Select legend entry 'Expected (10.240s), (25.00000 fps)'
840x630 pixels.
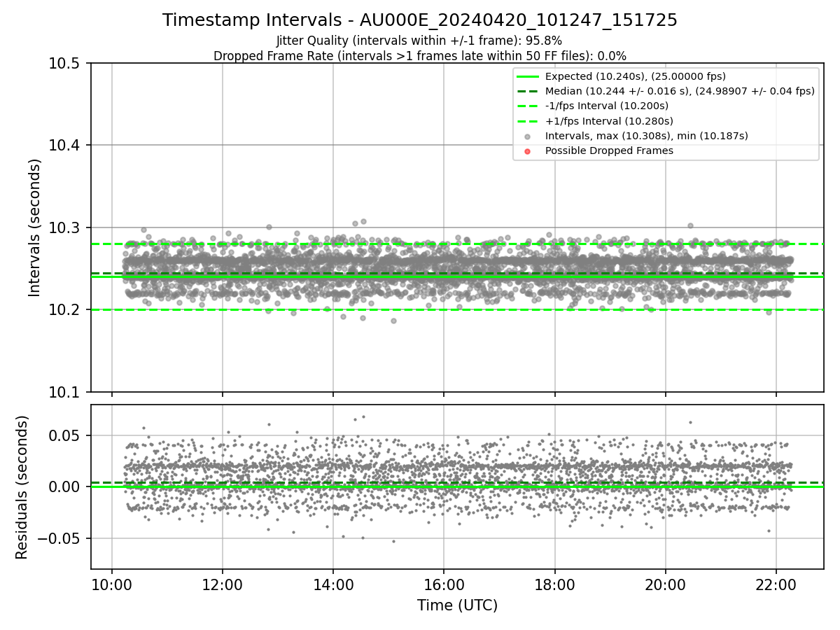tap(636, 76)
